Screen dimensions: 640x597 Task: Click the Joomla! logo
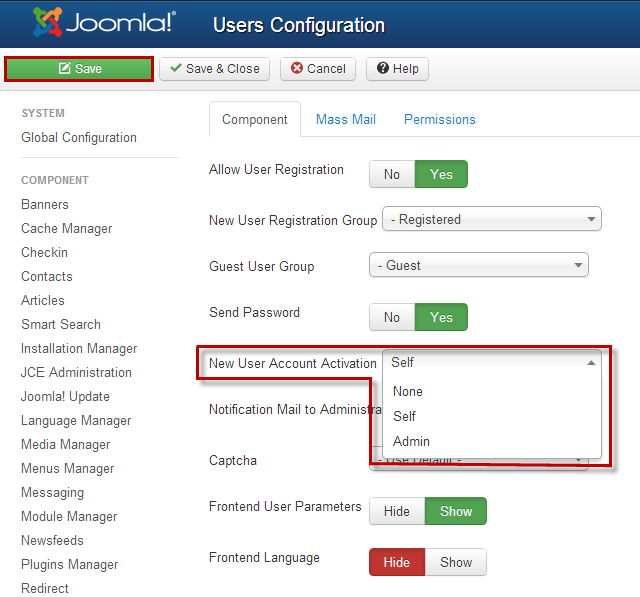tap(104, 22)
